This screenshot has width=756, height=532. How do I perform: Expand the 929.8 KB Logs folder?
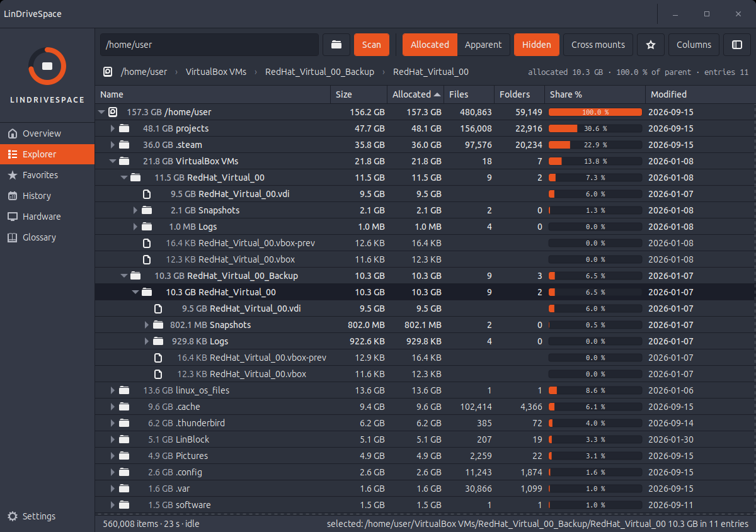147,341
